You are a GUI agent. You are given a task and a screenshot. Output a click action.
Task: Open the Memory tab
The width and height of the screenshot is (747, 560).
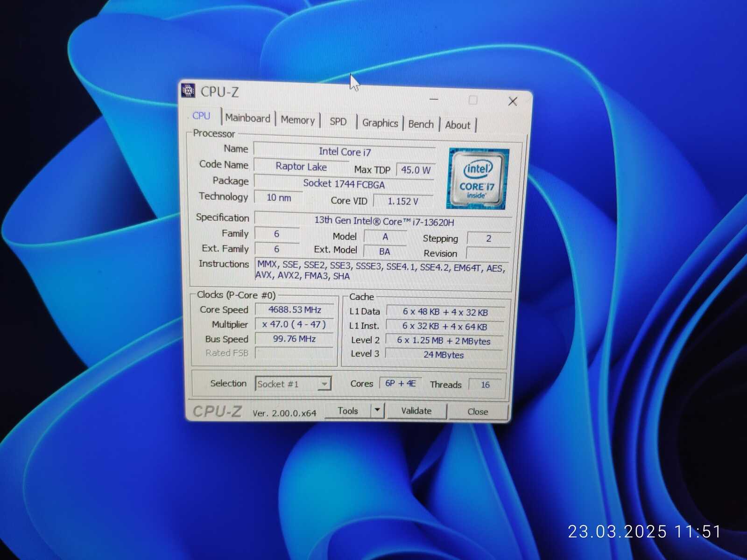coord(297,120)
